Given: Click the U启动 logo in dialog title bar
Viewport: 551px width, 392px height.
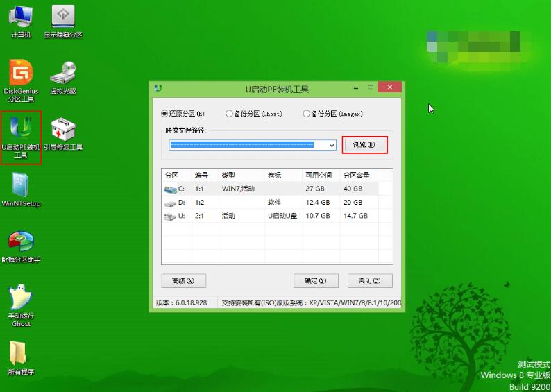Looking at the screenshot, I should [158, 89].
